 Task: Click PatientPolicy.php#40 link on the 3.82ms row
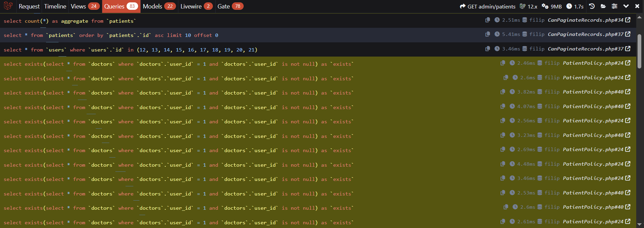click(x=593, y=92)
